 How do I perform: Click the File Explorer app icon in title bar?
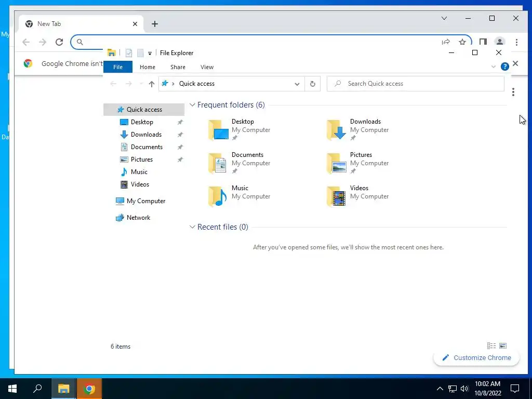112,52
